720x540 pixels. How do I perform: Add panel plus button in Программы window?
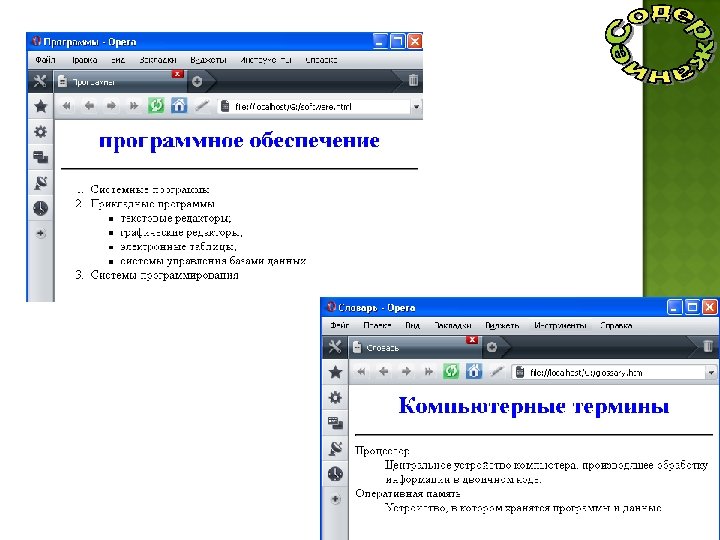click(40, 233)
